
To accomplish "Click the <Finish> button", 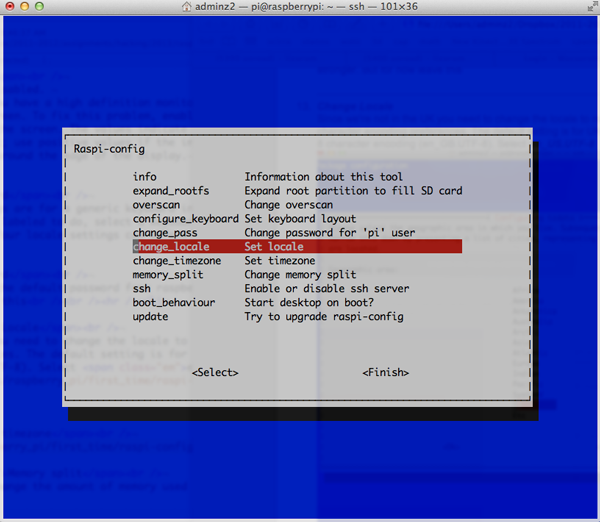I will pyautogui.click(x=385, y=372).
